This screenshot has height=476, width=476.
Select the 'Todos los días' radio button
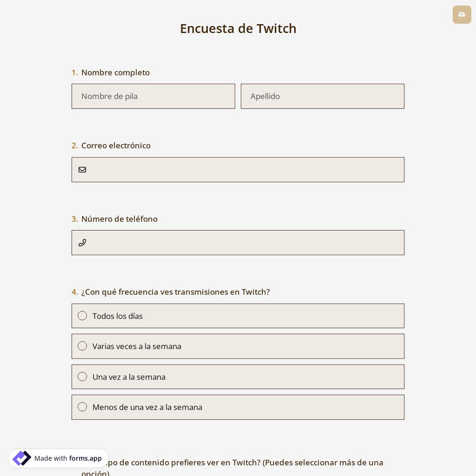tap(82, 316)
